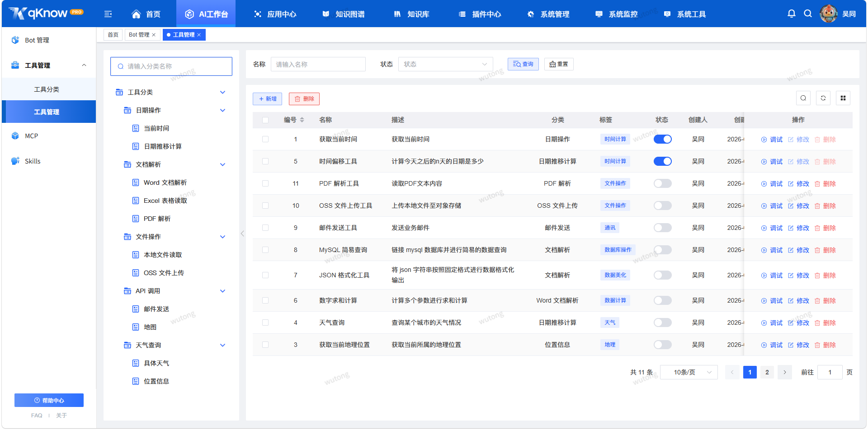Open the 应用中心 top navigation item

[275, 14]
